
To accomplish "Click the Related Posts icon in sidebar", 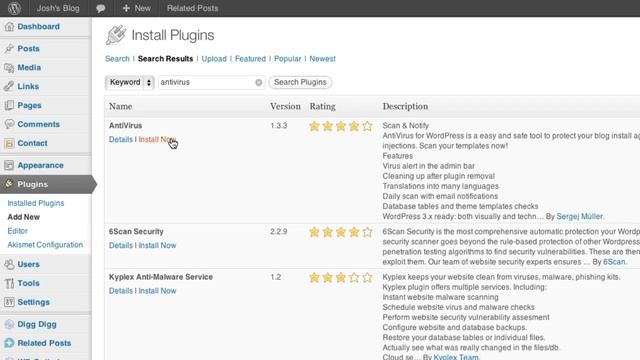I will 9,343.
